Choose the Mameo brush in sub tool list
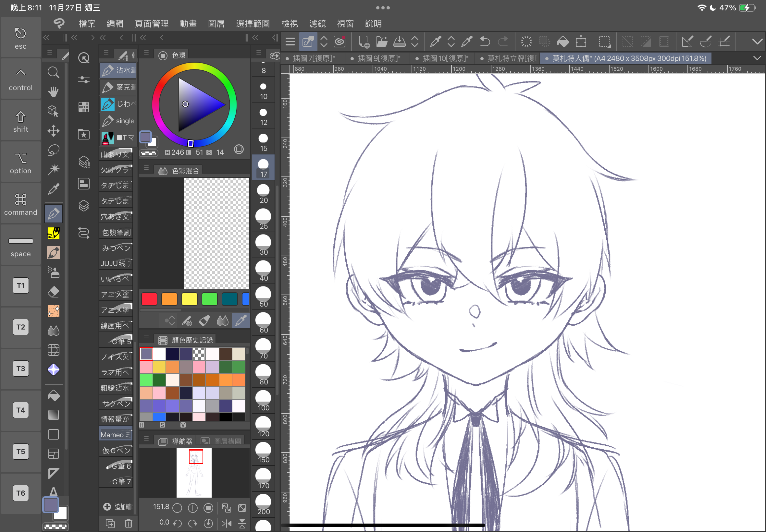The height and width of the screenshot is (532, 766). pyautogui.click(x=116, y=434)
